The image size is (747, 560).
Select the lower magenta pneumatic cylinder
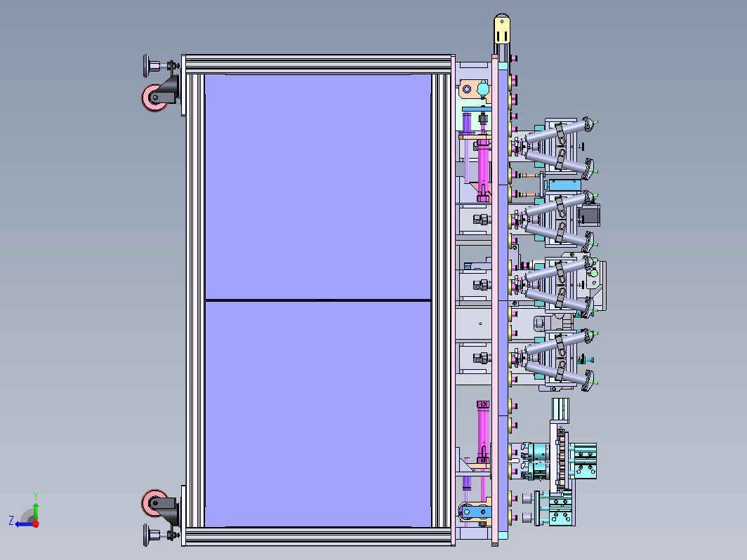[483, 432]
